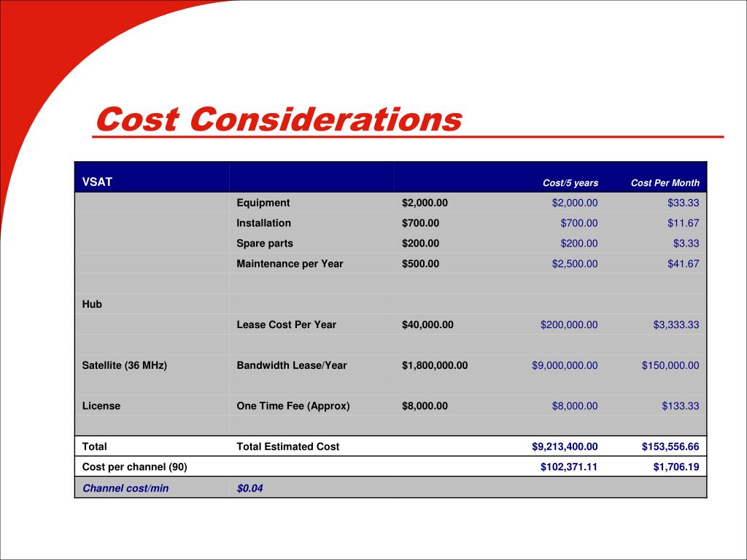Click the $3,333.33 monthly hub cost

click(676, 324)
